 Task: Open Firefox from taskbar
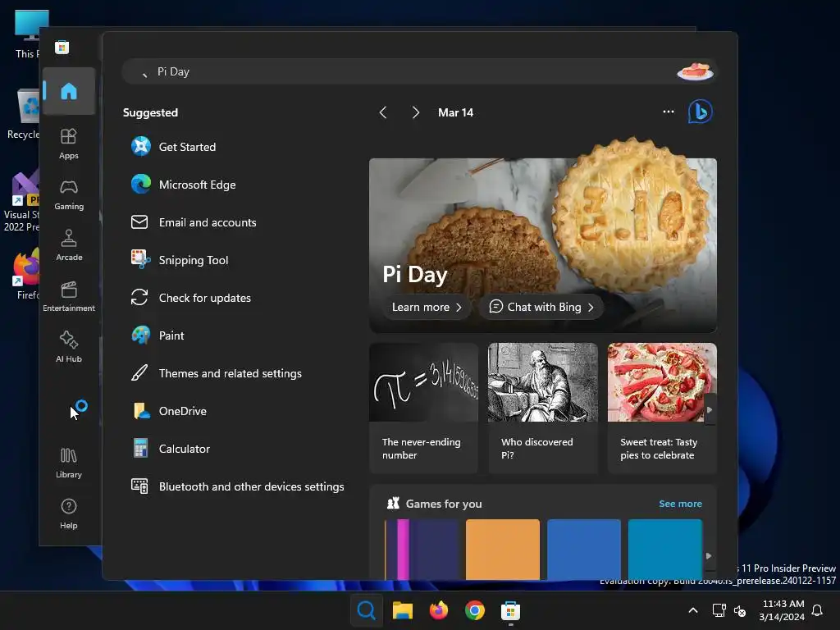(x=439, y=610)
